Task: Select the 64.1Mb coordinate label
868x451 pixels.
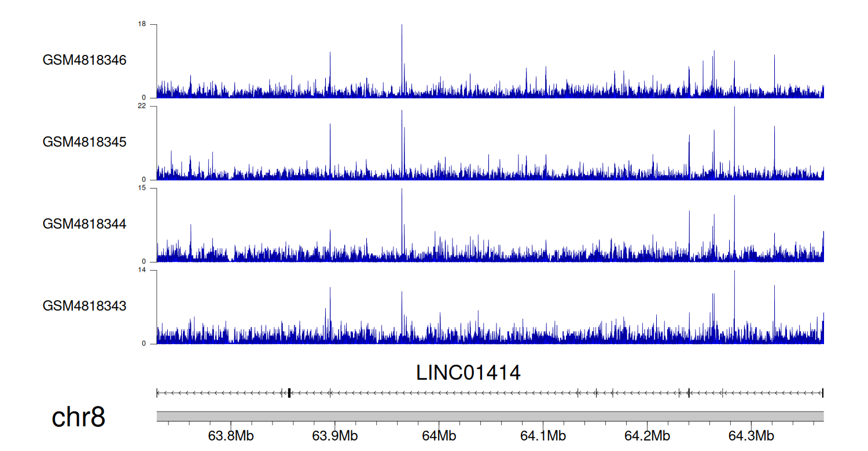Action: coord(543,436)
